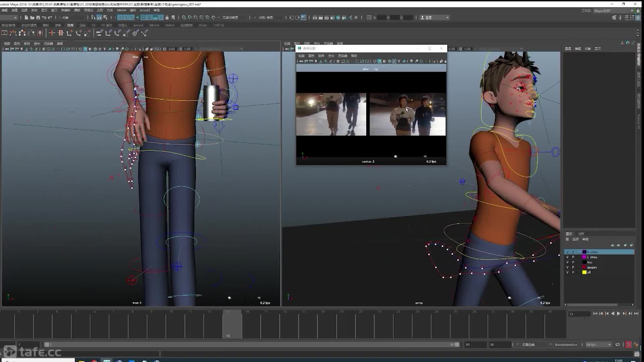Viewport: 644px width, 362px height.
Task: Open the Hypershade icon in status line
Action: click(x=338, y=17)
